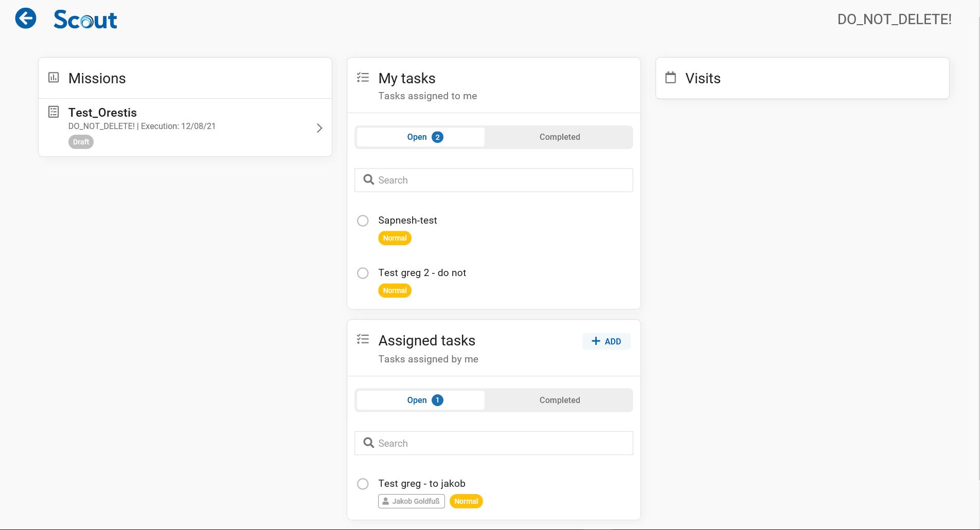This screenshot has height=530, width=980.
Task: Switch to Completed tab in Assigned tasks
Action: coord(559,400)
